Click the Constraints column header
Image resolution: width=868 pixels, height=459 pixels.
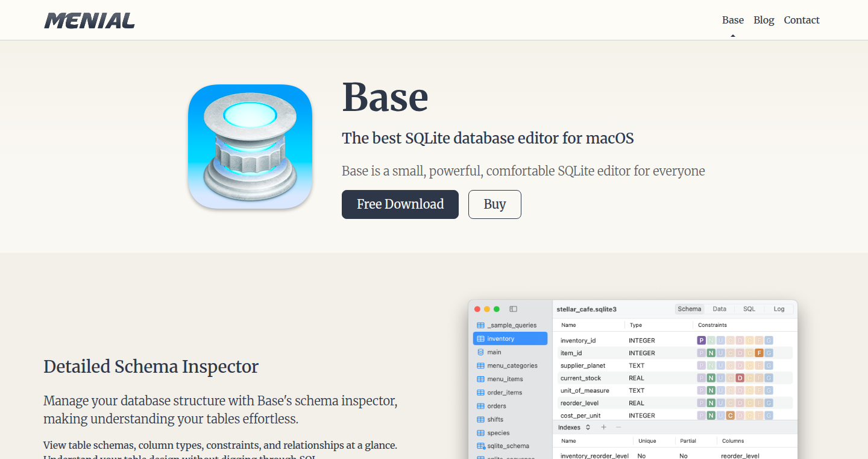712,325
